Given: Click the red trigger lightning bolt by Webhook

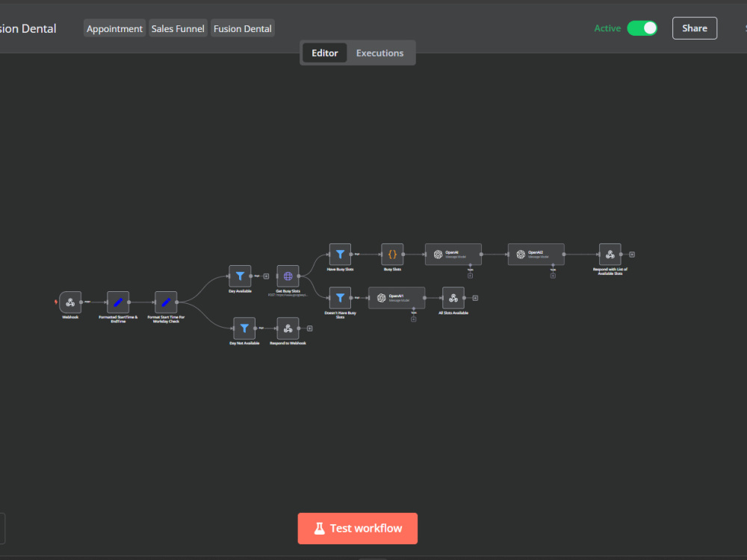Looking at the screenshot, I should coord(56,302).
